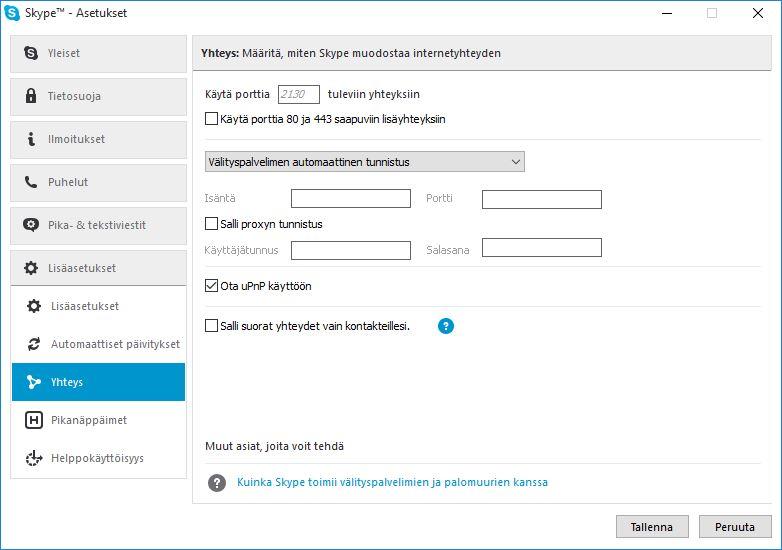782x550 pixels.
Task: Enable the ports 80 and 443 checkbox
Action: click(211, 119)
